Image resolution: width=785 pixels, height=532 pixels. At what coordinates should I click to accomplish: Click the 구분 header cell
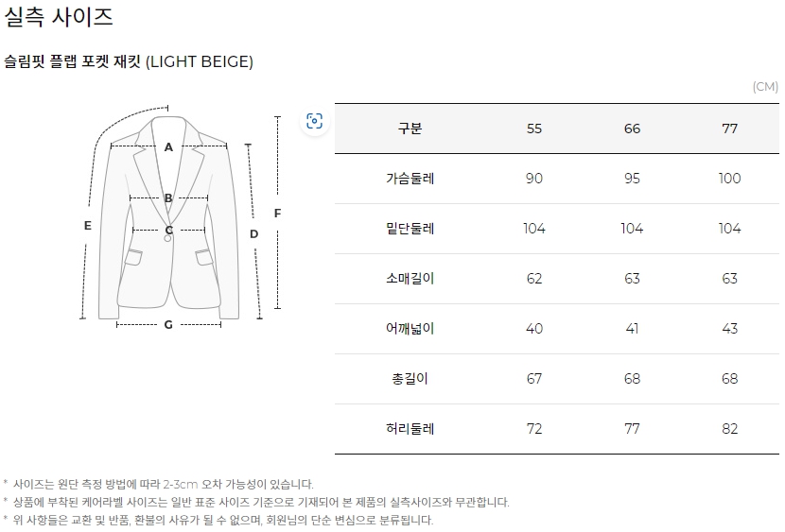pos(410,129)
